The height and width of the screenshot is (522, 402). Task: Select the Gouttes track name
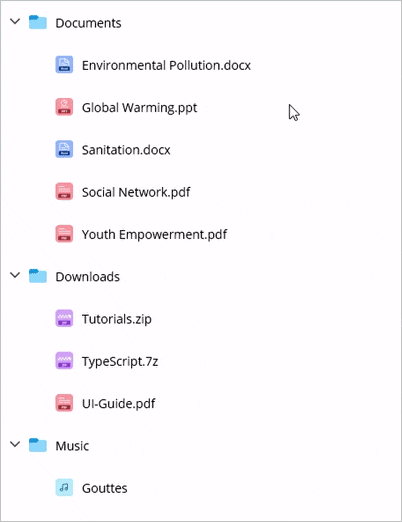tap(105, 488)
